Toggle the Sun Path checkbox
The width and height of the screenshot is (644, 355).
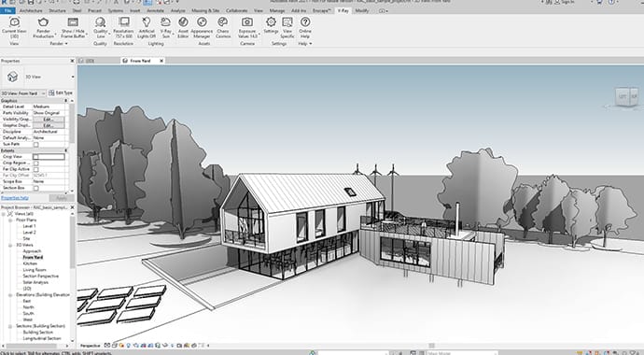36,144
